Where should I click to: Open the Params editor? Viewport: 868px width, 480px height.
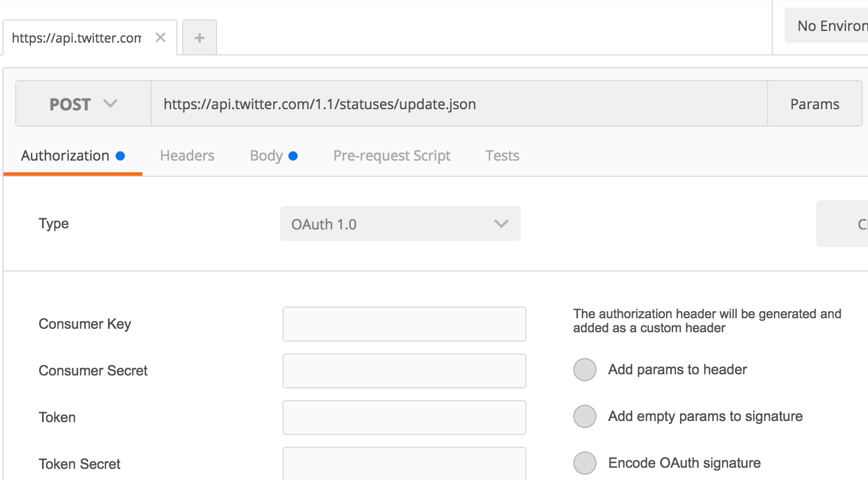tap(814, 104)
